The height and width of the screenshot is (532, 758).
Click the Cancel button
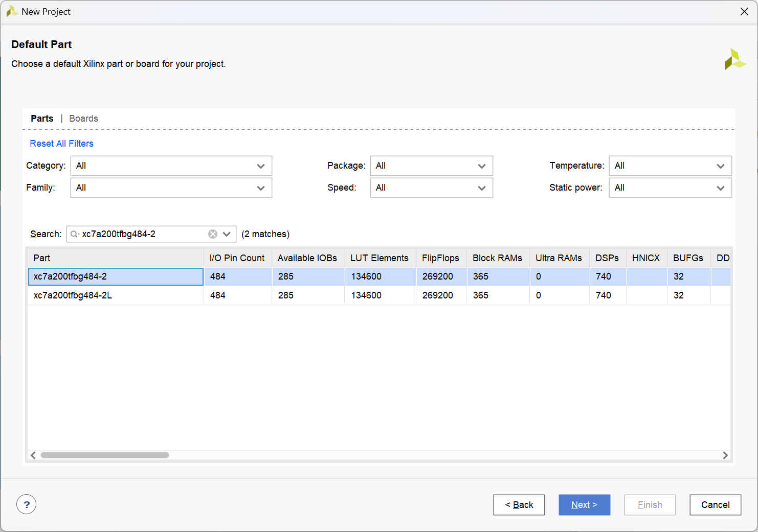tap(715, 505)
